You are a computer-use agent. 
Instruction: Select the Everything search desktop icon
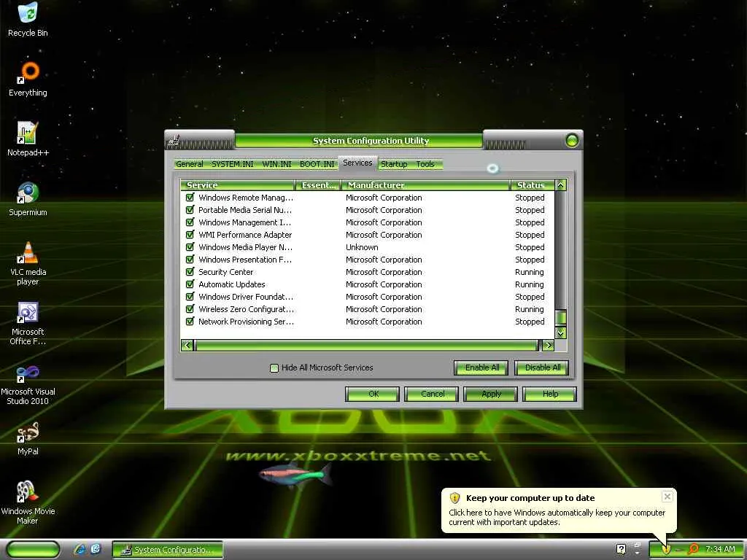[x=28, y=79]
